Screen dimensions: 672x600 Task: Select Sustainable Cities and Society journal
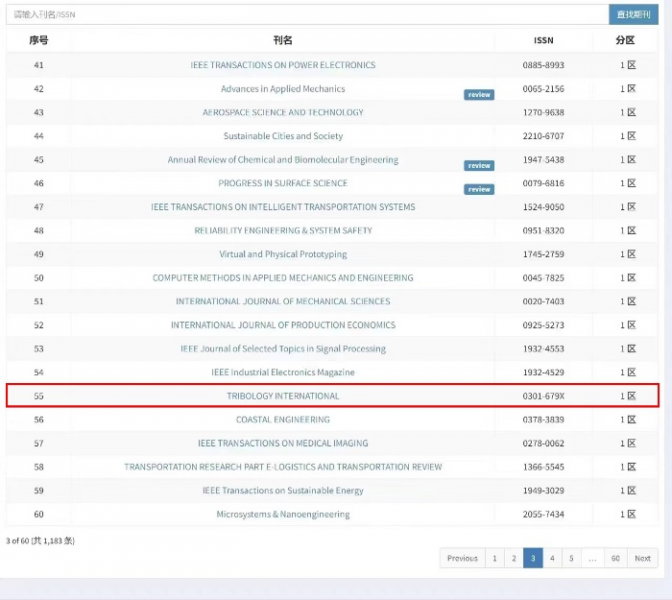(x=283, y=136)
